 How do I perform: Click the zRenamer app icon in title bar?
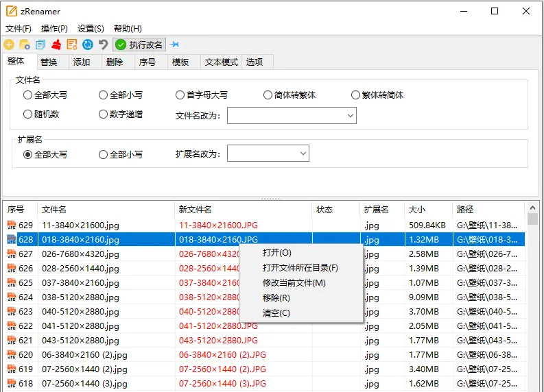(x=12, y=11)
